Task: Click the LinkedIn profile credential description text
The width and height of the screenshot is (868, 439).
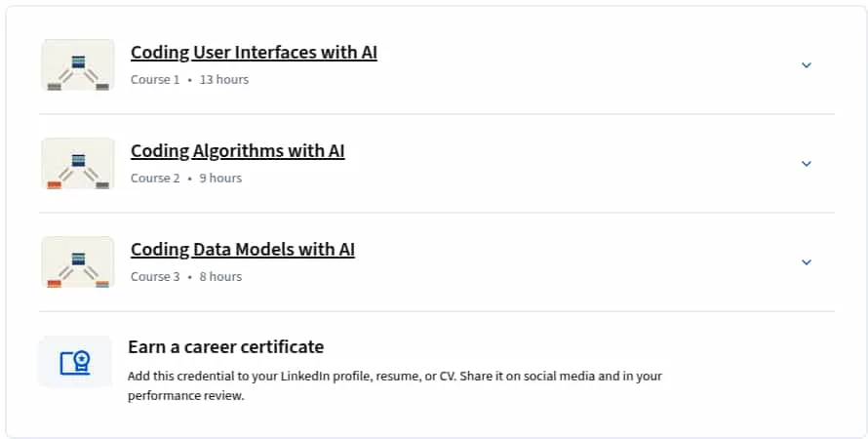Action: pos(395,386)
